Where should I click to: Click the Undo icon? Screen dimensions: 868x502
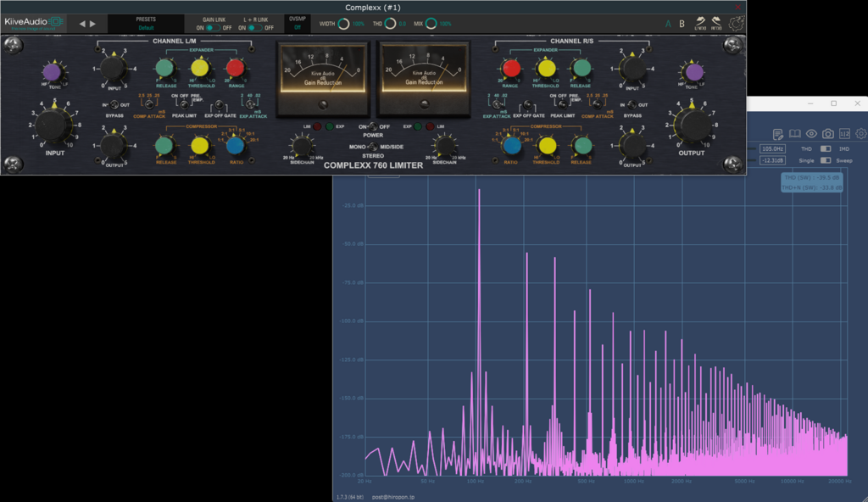coord(700,24)
